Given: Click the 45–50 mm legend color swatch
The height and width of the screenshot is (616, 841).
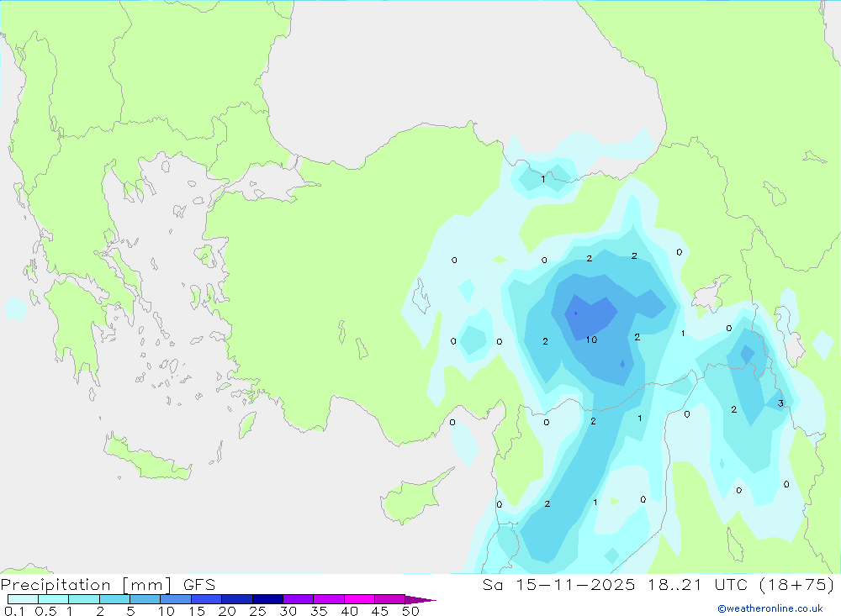Looking at the screenshot, I should click(389, 599).
